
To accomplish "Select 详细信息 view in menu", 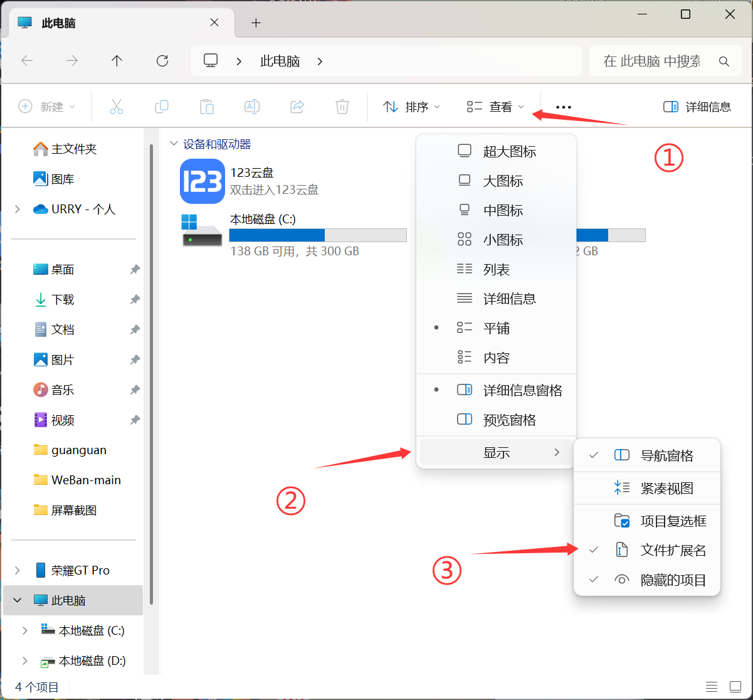I will (509, 299).
